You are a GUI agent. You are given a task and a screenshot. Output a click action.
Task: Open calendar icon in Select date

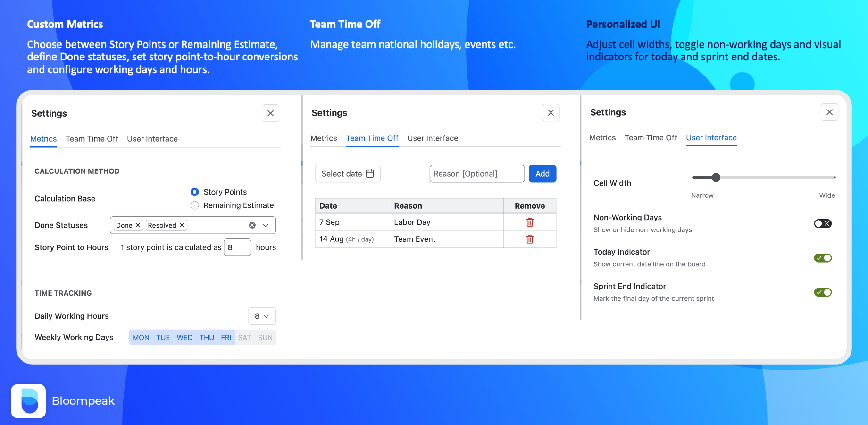[370, 173]
